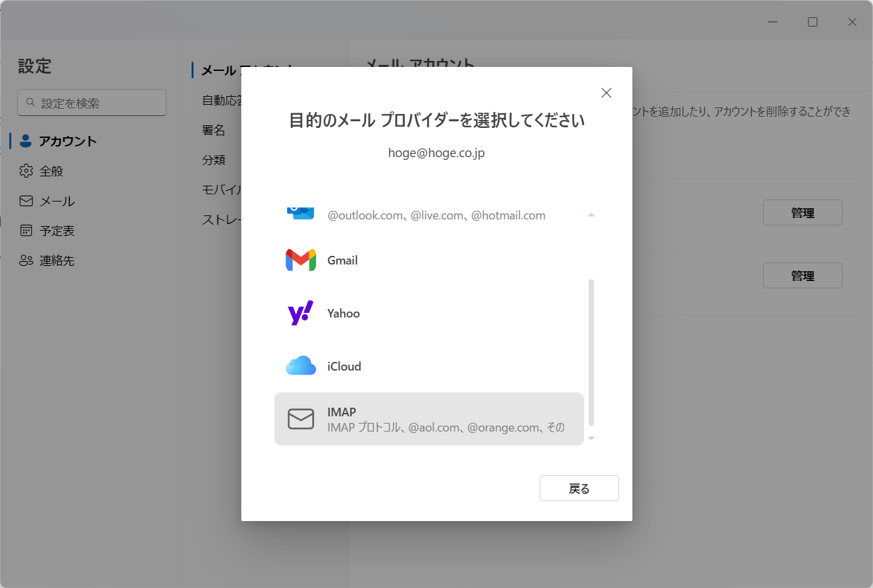Select the 自動応答 submenu item
The width and height of the screenshot is (873, 588).
221,101
